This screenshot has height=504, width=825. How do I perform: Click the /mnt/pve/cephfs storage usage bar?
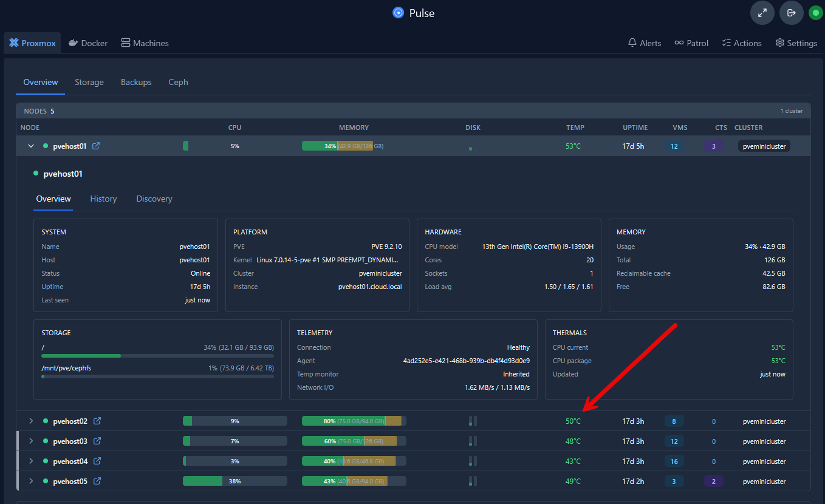pos(157,376)
